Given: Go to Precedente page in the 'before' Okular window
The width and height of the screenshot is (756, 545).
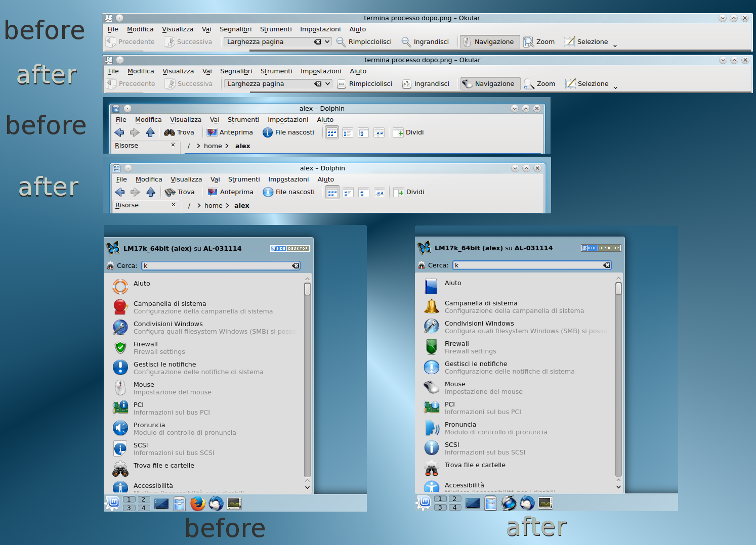Looking at the screenshot, I should 131,42.
